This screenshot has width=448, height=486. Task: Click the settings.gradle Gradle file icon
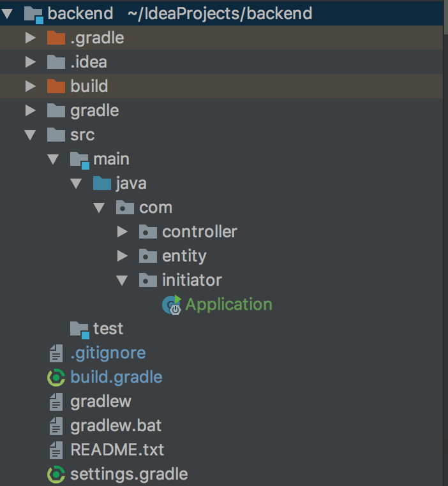tap(57, 475)
